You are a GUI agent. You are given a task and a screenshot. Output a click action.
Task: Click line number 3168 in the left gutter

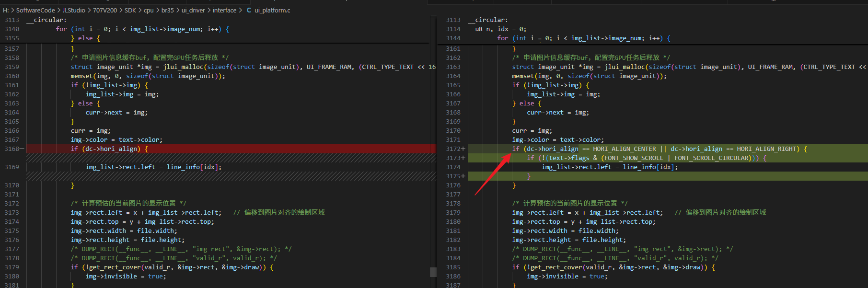[12, 149]
